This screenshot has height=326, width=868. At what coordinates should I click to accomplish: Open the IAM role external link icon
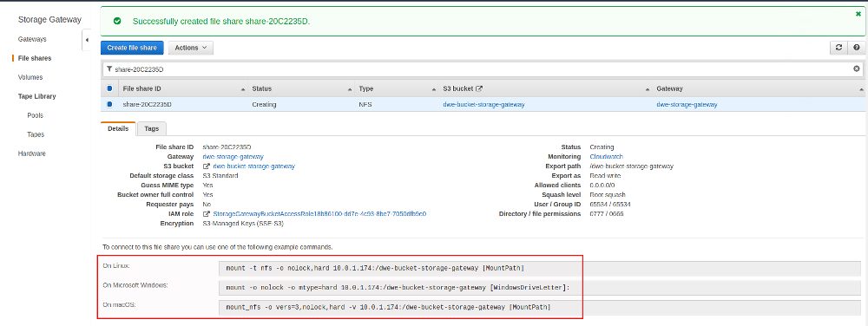click(x=207, y=214)
